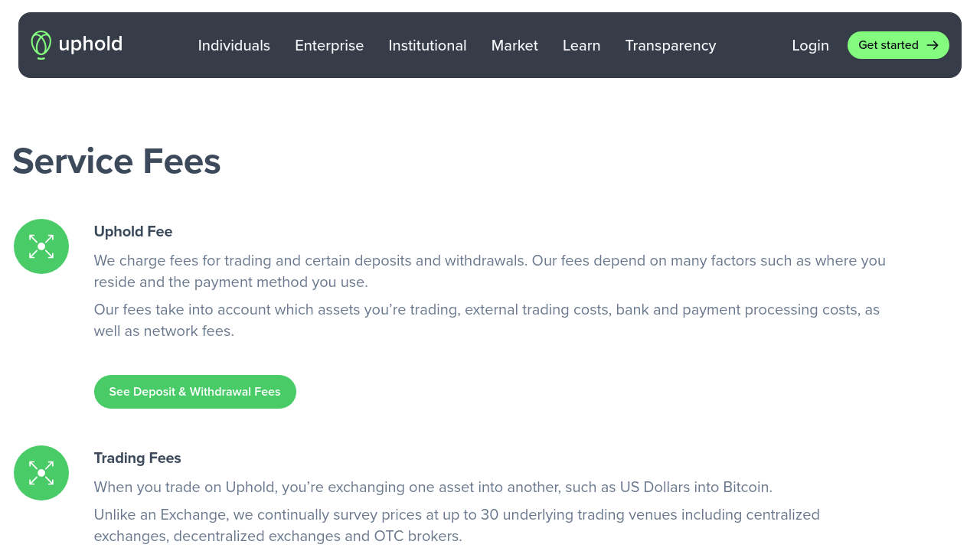Click the green icon beside Trading Fees
The width and height of the screenshot is (980, 551).
(41, 473)
